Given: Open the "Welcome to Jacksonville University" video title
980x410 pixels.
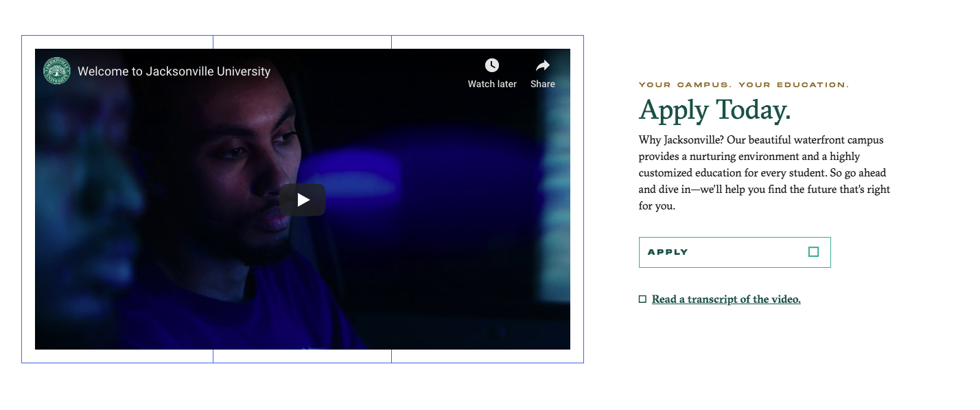Looking at the screenshot, I should pyautogui.click(x=174, y=71).
